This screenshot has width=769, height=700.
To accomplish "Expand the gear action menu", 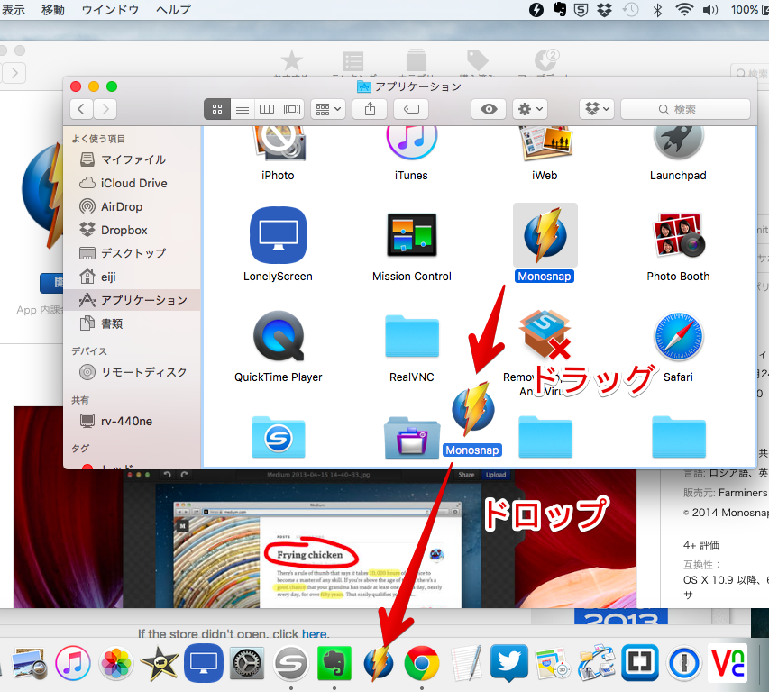I will click(x=529, y=109).
